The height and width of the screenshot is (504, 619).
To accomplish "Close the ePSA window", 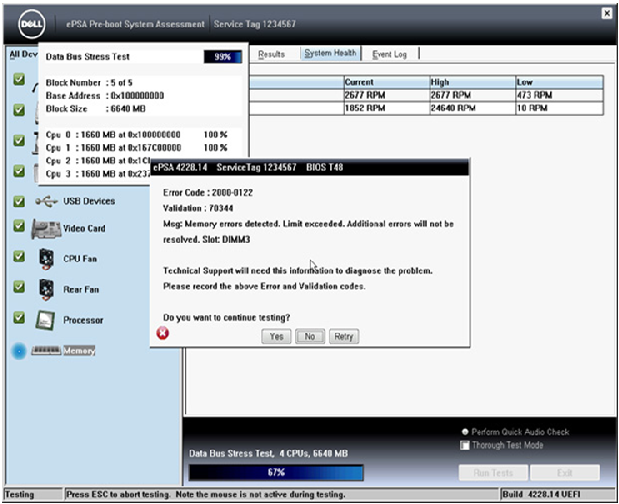I will click(x=607, y=13).
